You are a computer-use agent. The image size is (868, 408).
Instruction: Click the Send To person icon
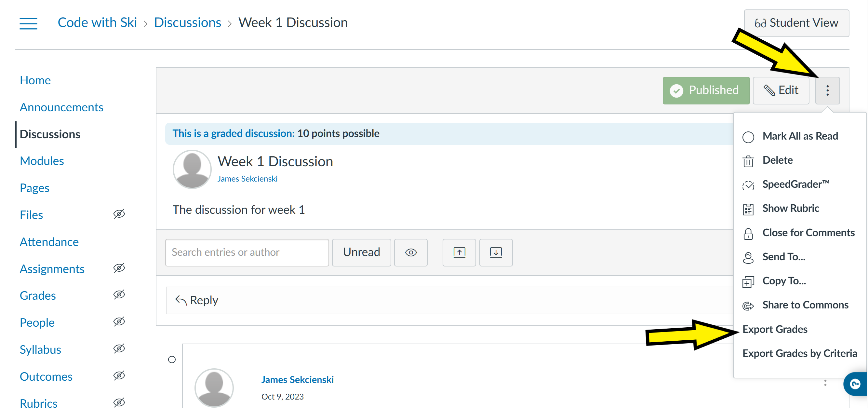749,257
